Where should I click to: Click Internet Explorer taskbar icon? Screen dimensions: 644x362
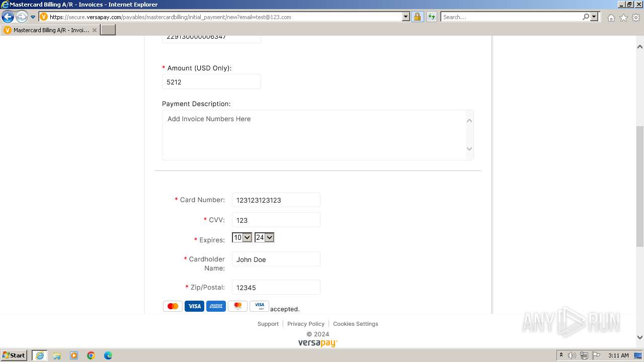[39, 355]
